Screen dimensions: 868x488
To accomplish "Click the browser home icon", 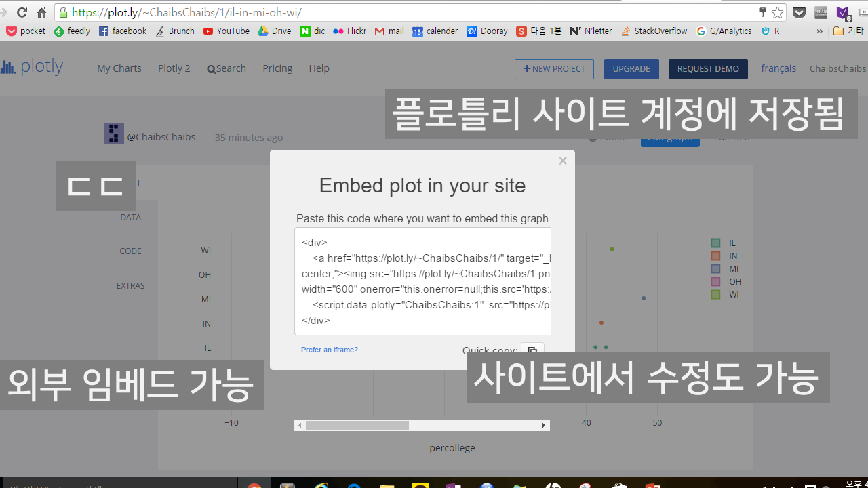I will point(41,12).
